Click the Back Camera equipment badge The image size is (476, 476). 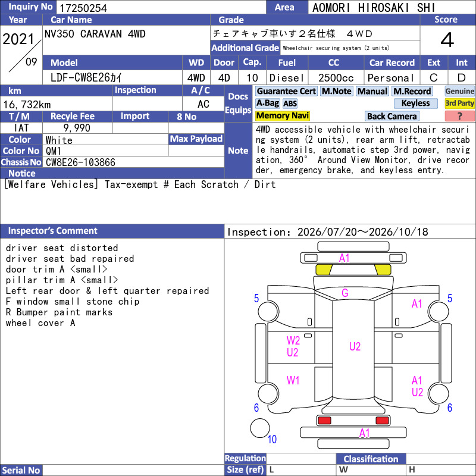[392, 116]
